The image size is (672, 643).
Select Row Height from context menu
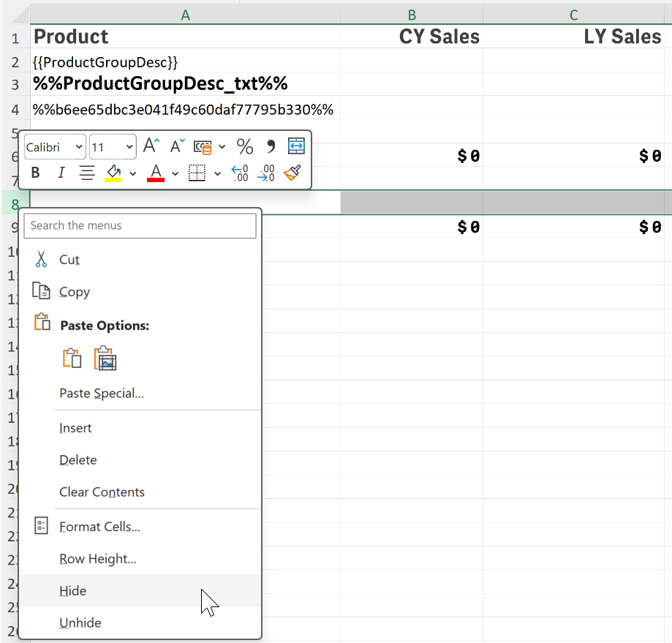[97, 559]
